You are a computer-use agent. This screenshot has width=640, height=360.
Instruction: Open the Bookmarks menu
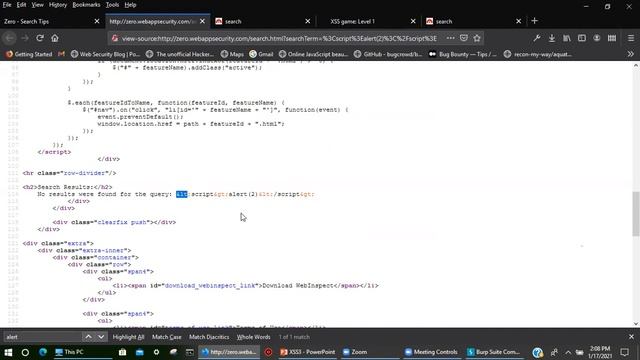86,5
